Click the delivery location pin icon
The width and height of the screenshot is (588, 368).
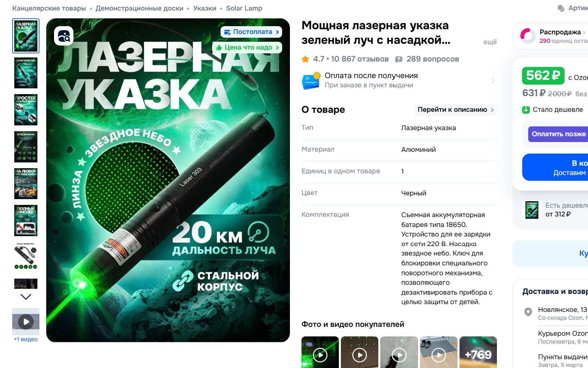tap(528, 312)
